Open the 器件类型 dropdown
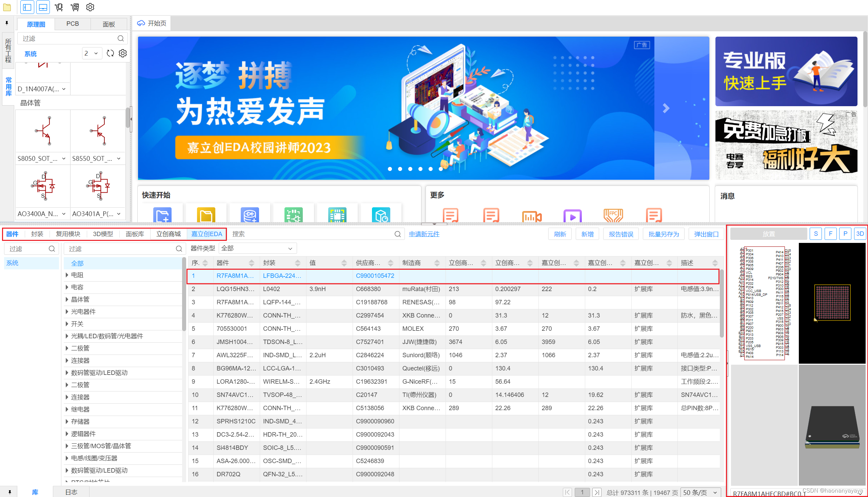The width and height of the screenshot is (868, 497). click(257, 248)
